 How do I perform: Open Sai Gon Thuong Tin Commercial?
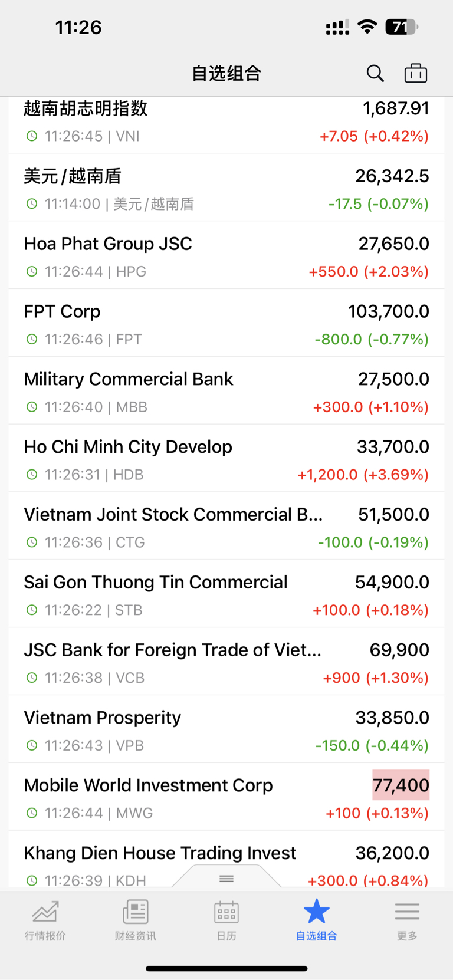tap(226, 594)
